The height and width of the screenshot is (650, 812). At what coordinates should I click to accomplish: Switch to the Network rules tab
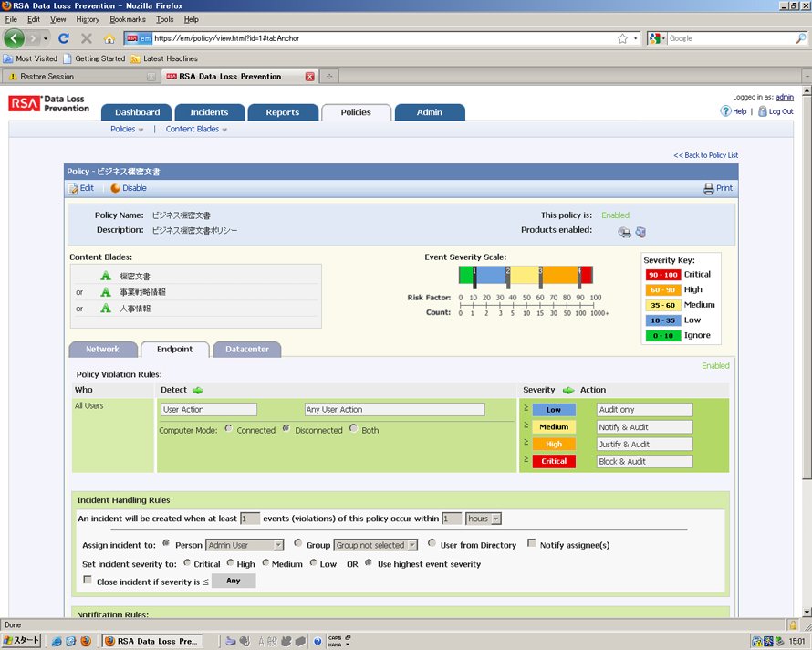103,350
